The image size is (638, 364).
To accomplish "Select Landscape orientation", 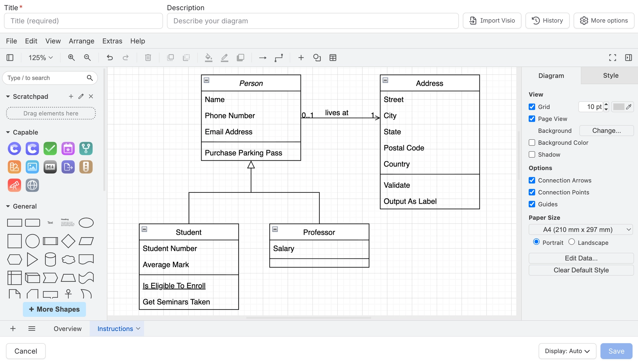I will [x=572, y=242].
